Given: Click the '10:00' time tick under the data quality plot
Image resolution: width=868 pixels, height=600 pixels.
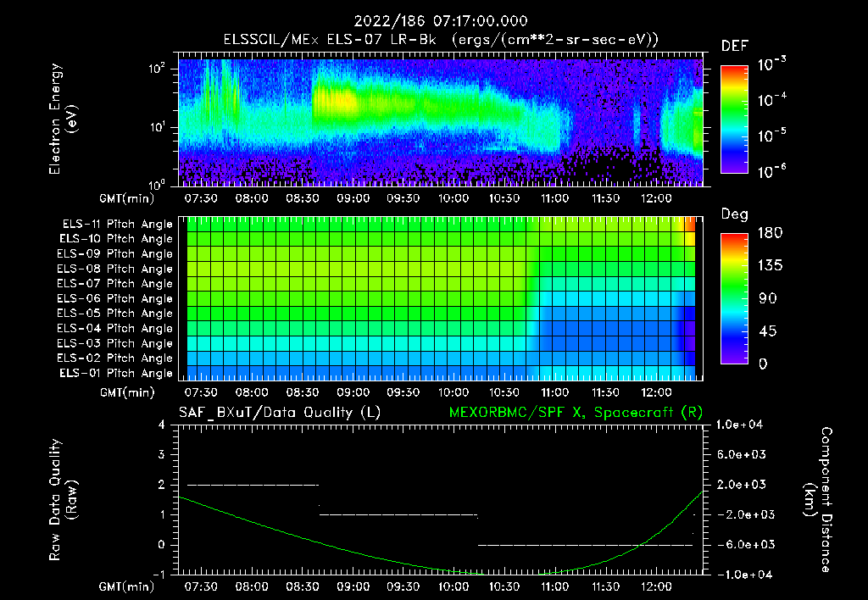Looking at the screenshot, I should (x=453, y=586).
